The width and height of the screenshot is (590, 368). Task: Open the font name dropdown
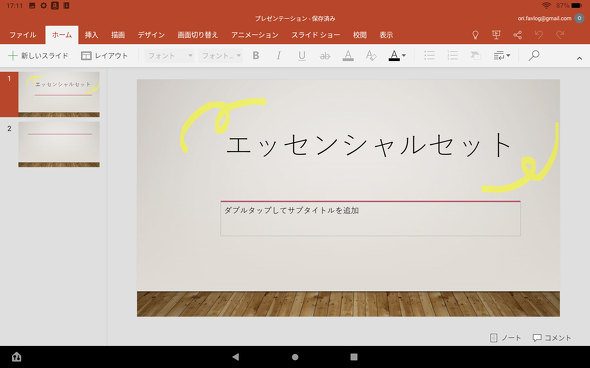click(x=170, y=56)
